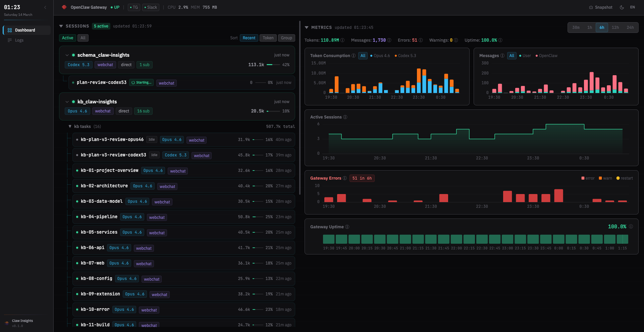The image size is (644, 332).
Task: Collapse the kb_claw-insights session
Action: pos(67,102)
